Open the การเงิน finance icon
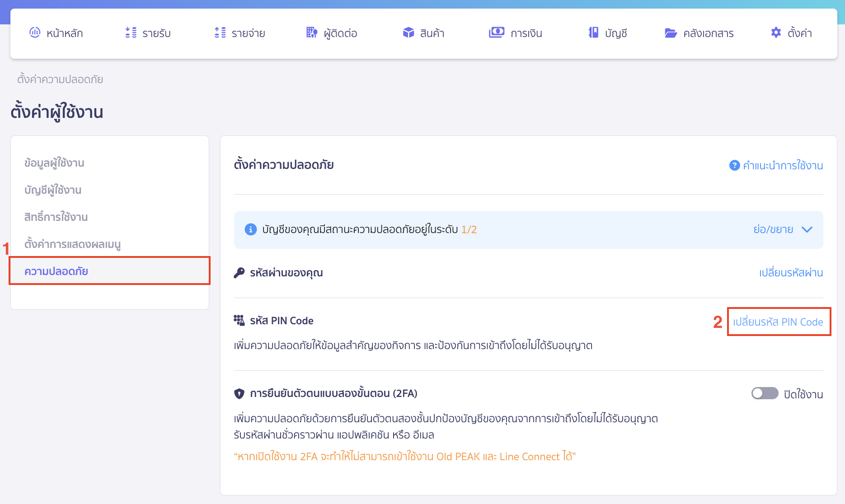This screenshot has height=504, width=845. pos(496,33)
